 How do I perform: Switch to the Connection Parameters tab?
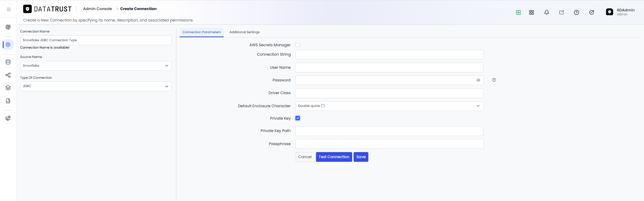tap(201, 32)
